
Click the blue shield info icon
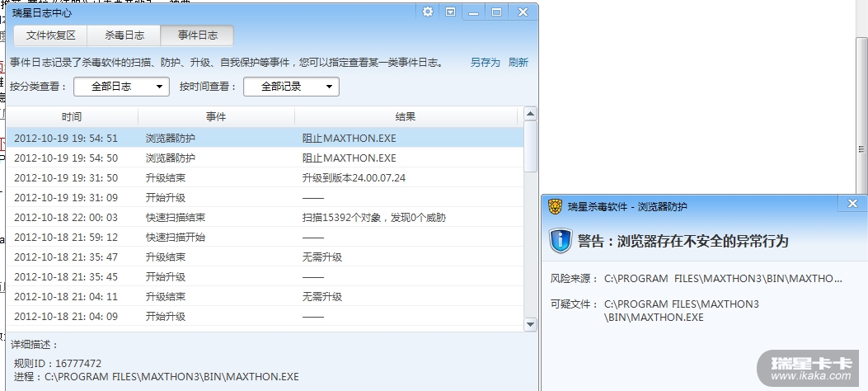click(561, 240)
